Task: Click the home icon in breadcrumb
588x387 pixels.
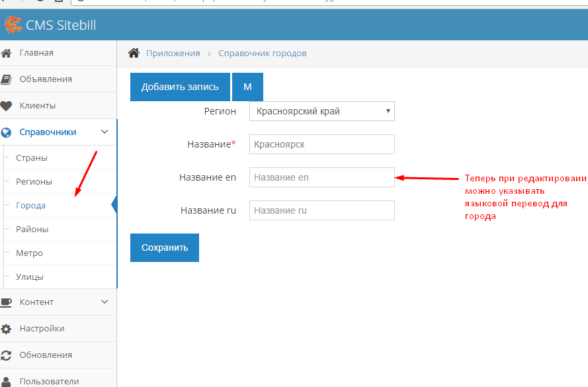Action: (134, 53)
